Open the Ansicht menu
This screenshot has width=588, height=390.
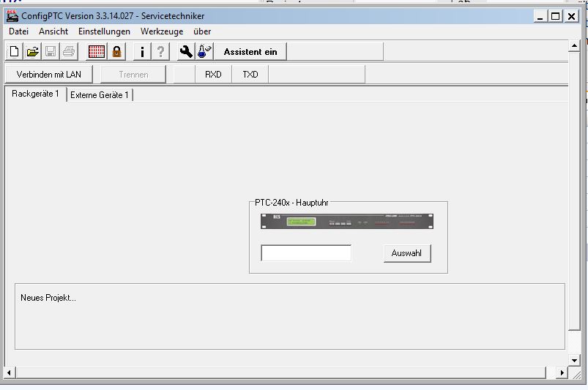(x=53, y=31)
